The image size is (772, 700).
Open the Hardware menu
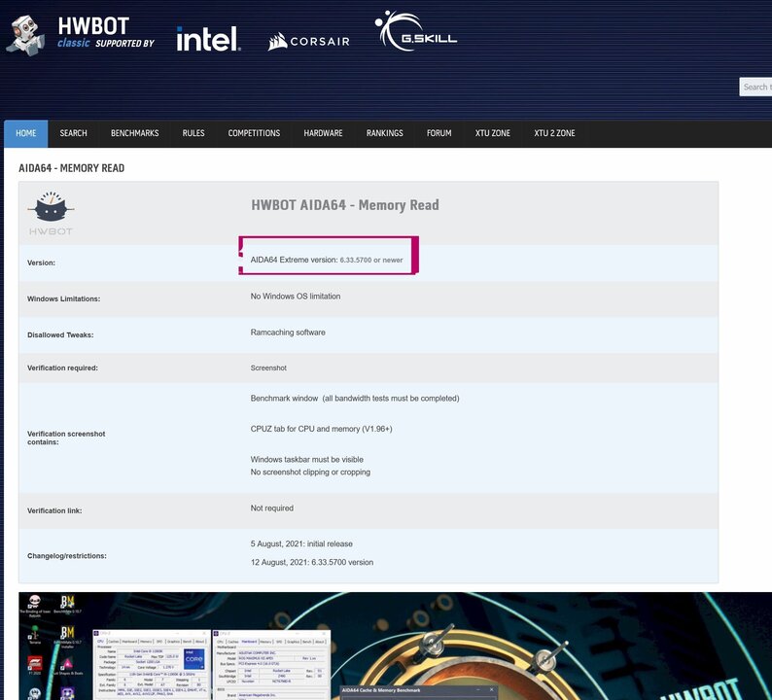(x=323, y=133)
